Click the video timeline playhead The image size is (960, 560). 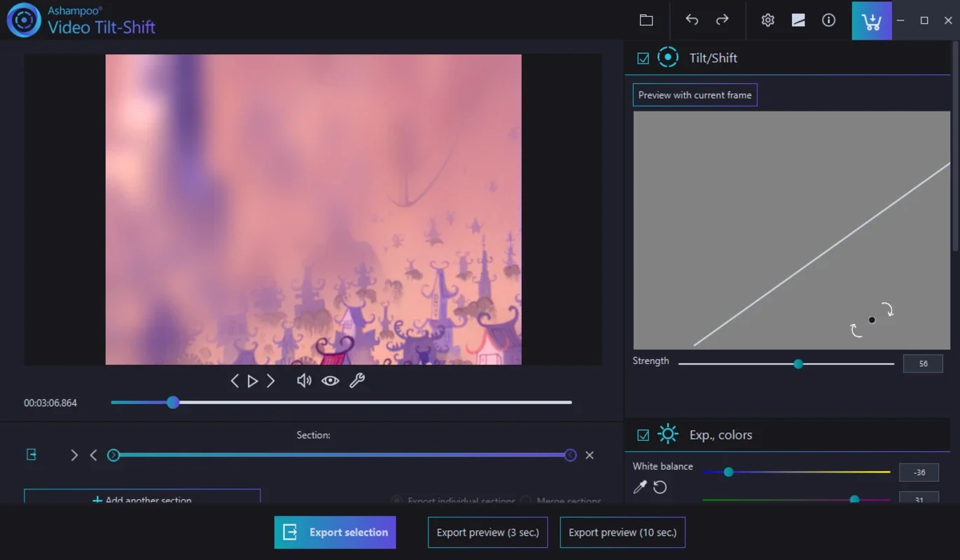coord(173,402)
